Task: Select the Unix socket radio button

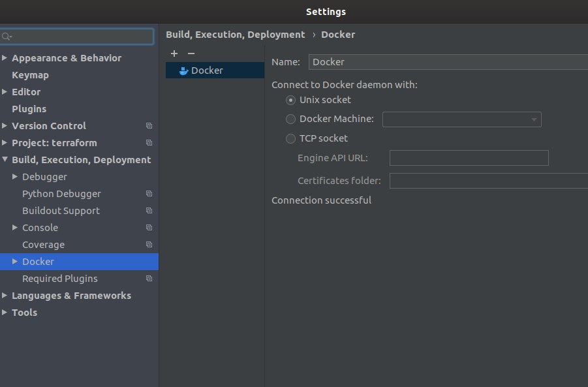Action: pos(290,100)
